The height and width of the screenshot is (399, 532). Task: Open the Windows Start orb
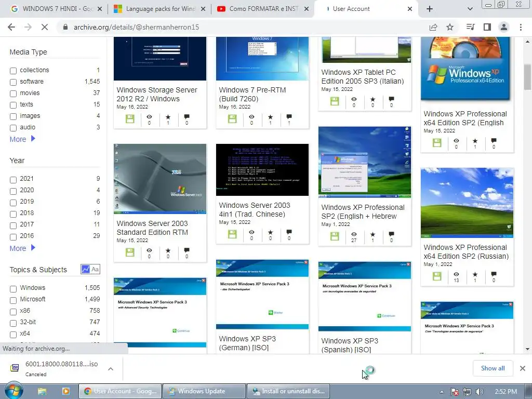(x=14, y=391)
